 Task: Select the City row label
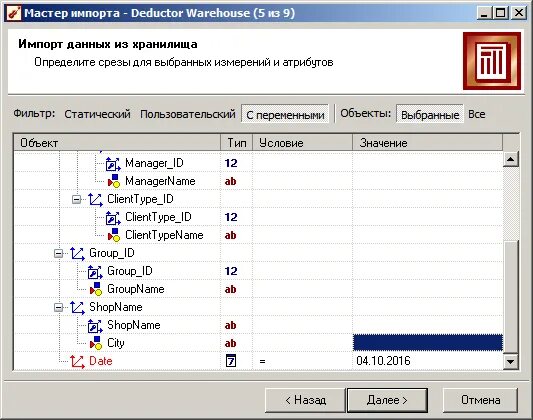pyautogui.click(x=116, y=343)
